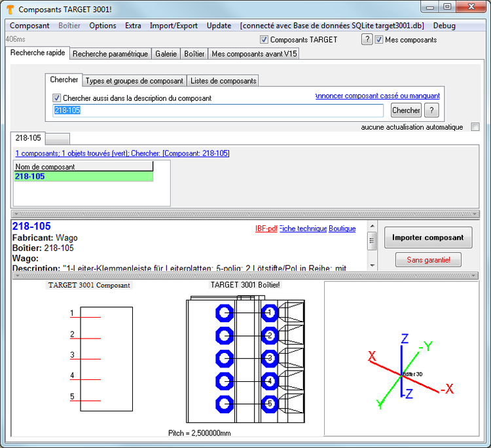
Task: Click the TARGET 3001 Boîtier footprint preview
Action: point(245,360)
